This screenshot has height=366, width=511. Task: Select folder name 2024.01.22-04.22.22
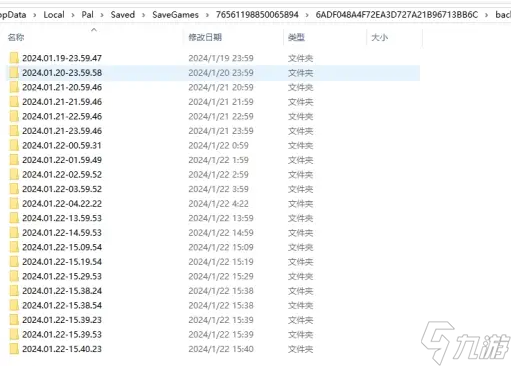62,204
